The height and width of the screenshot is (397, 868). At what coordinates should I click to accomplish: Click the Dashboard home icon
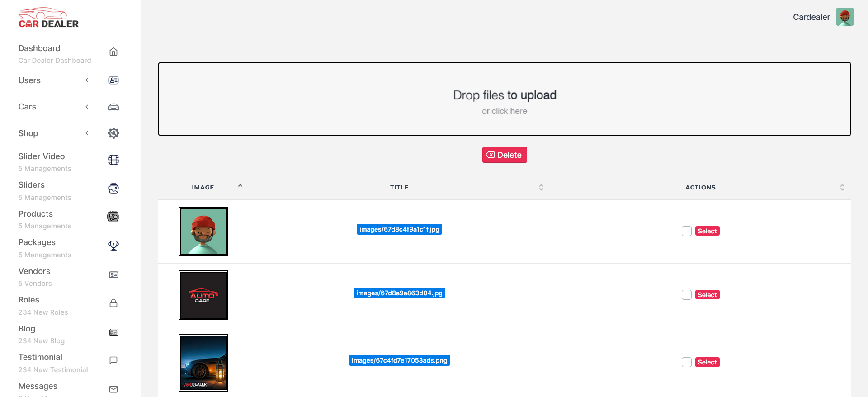point(113,52)
